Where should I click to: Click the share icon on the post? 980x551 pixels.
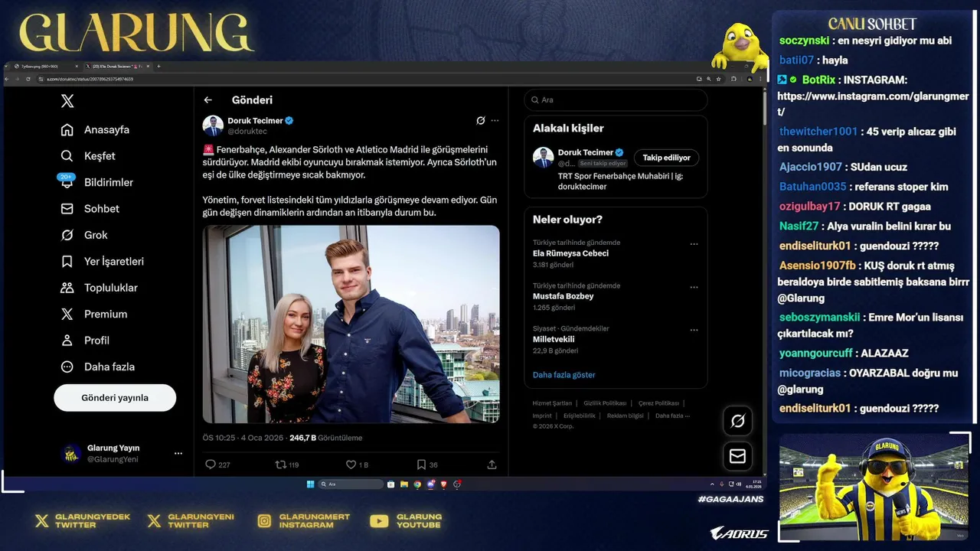click(492, 465)
